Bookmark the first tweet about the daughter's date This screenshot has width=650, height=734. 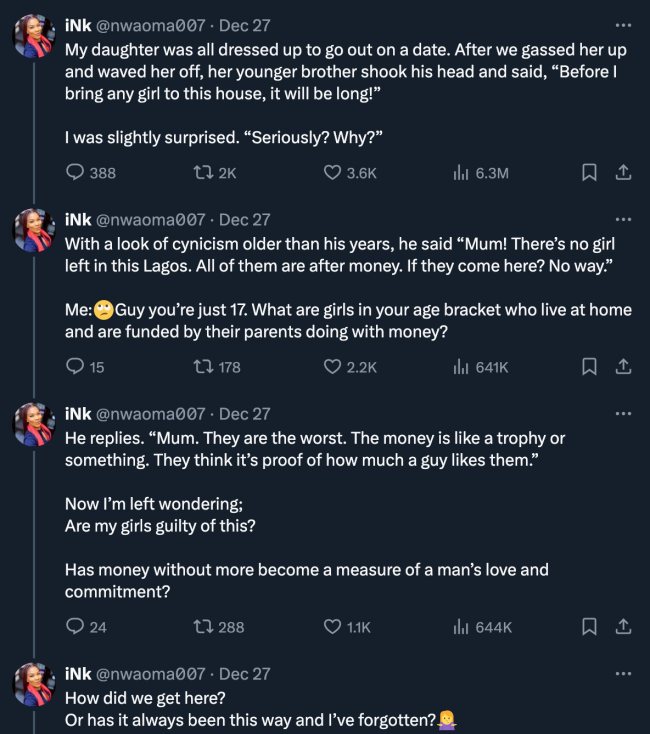590,173
